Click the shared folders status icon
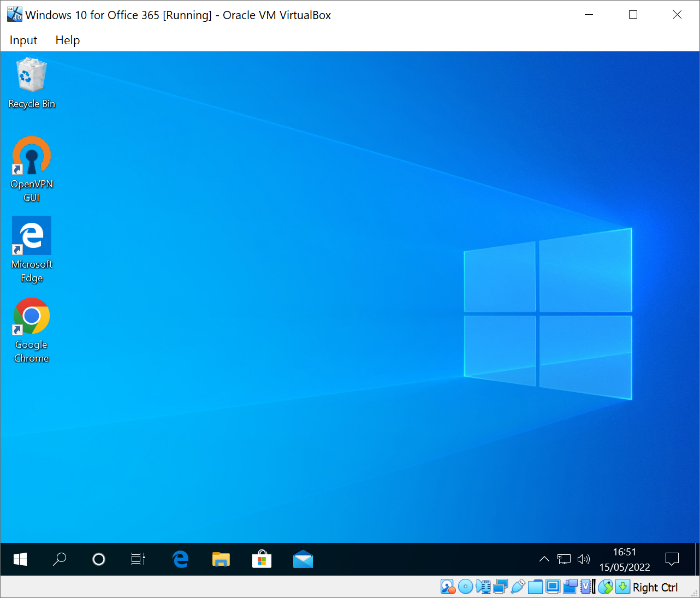The height and width of the screenshot is (598, 700). click(535, 587)
